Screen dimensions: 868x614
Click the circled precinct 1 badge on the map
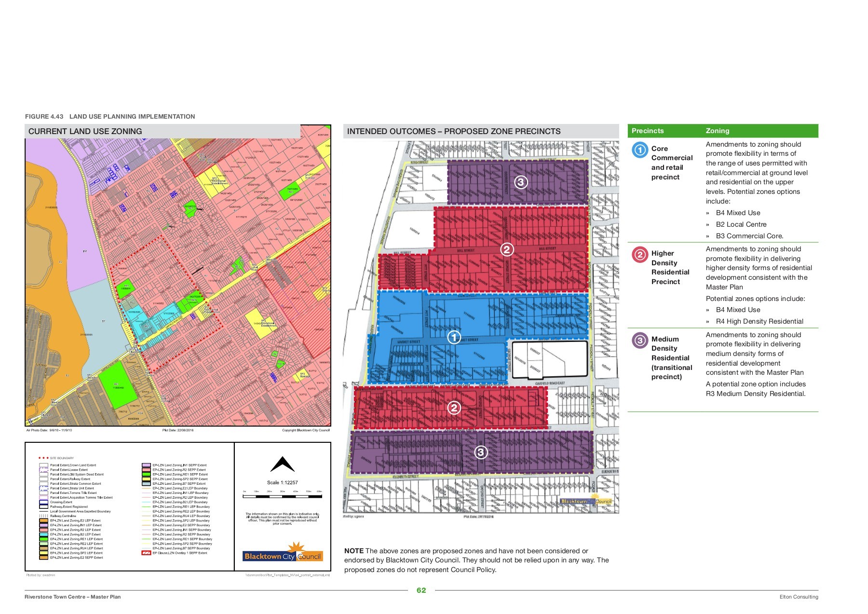(454, 338)
